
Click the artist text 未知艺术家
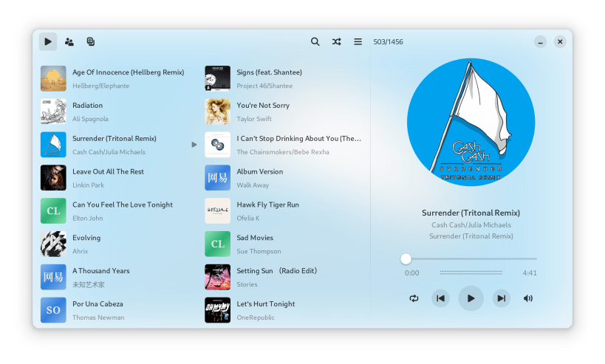click(x=89, y=284)
